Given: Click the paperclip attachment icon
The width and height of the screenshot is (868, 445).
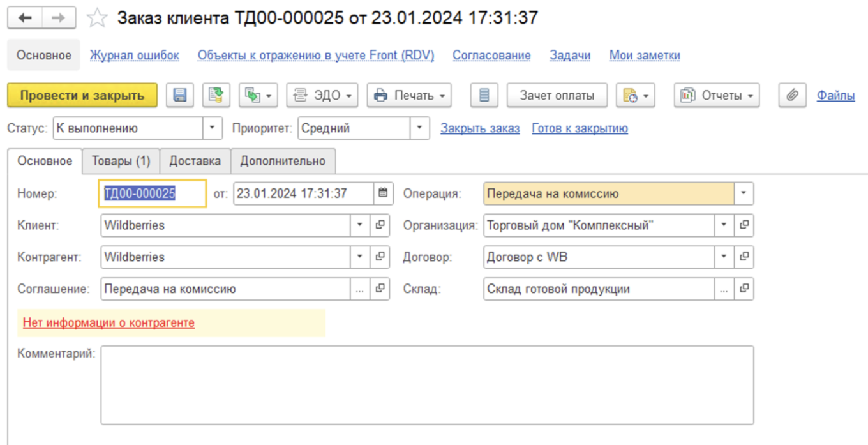Looking at the screenshot, I should [x=792, y=96].
